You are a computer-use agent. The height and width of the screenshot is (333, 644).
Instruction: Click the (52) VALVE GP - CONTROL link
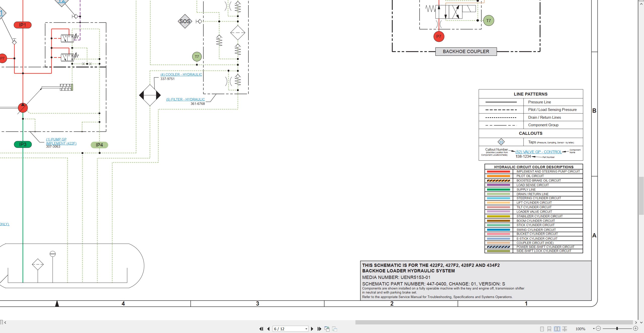[538, 152]
